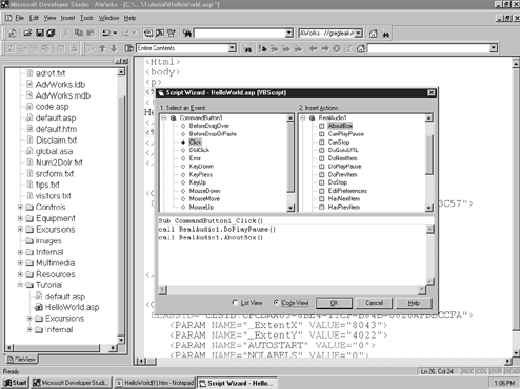This screenshot has height=389, width=520.
Task: Select the Click event bullet under CommandButton1
Action: [x=183, y=142]
